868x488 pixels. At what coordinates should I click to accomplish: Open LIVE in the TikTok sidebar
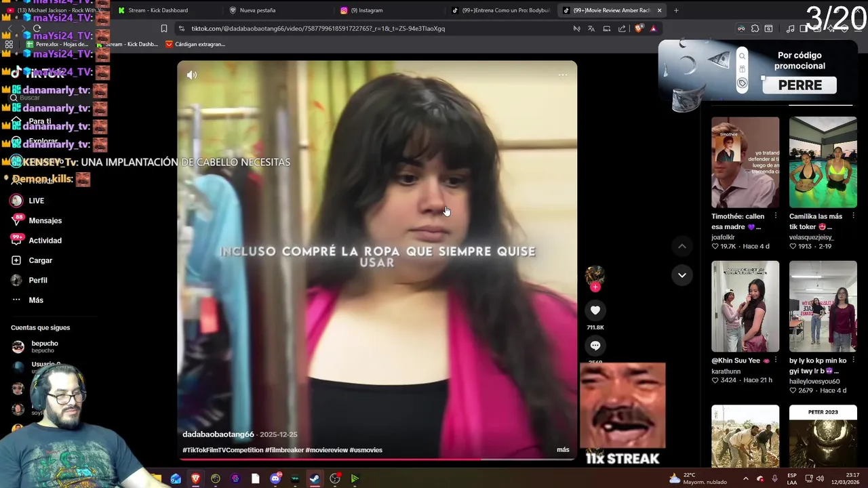pos(36,201)
